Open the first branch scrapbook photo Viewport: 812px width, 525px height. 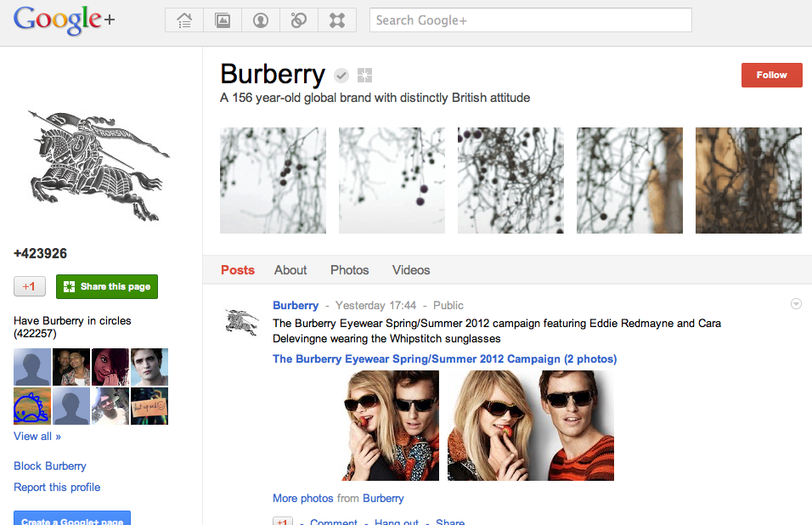click(x=273, y=181)
